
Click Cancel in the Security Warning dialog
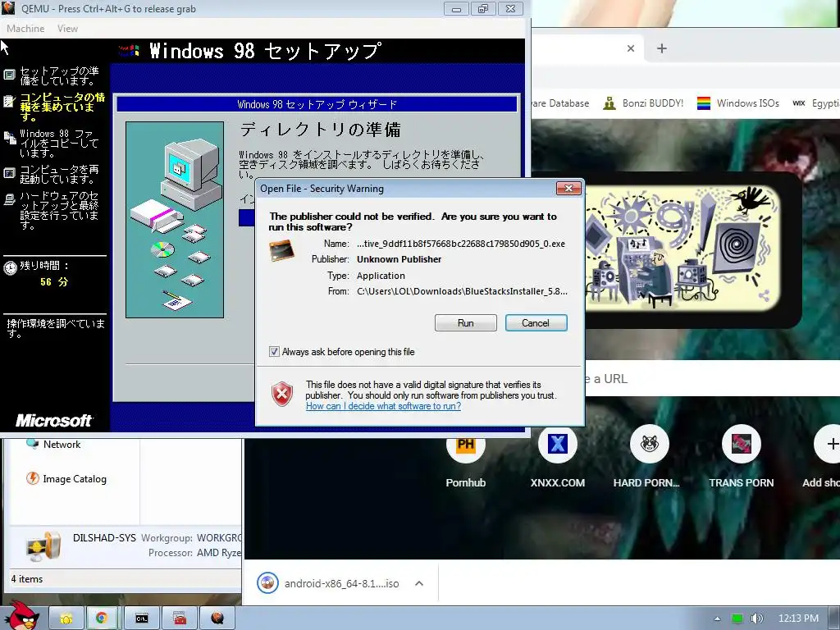[x=536, y=323]
